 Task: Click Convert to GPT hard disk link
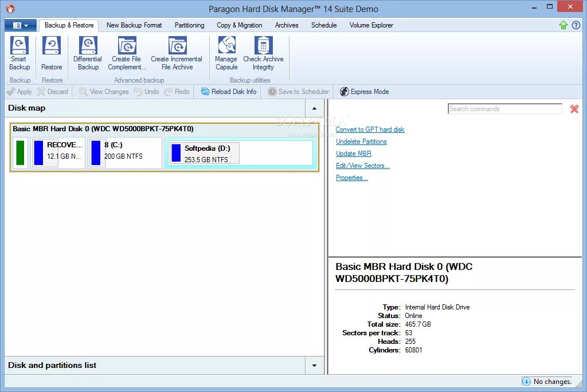(x=370, y=130)
